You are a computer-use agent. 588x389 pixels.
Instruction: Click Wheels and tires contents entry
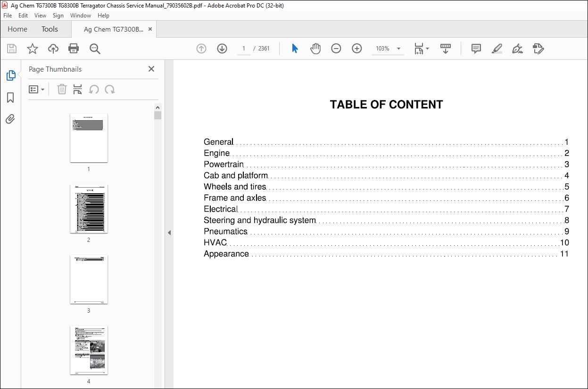(x=386, y=187)
